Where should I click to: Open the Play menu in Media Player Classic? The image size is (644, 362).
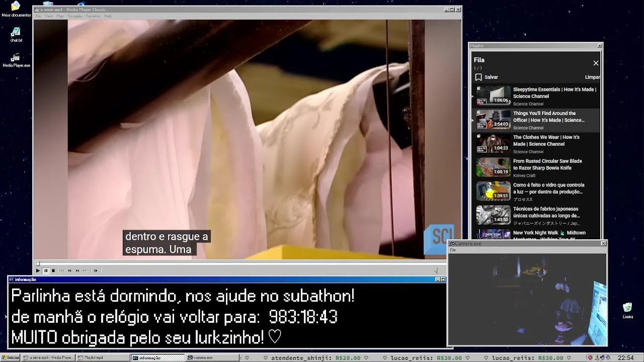point(60,16)
